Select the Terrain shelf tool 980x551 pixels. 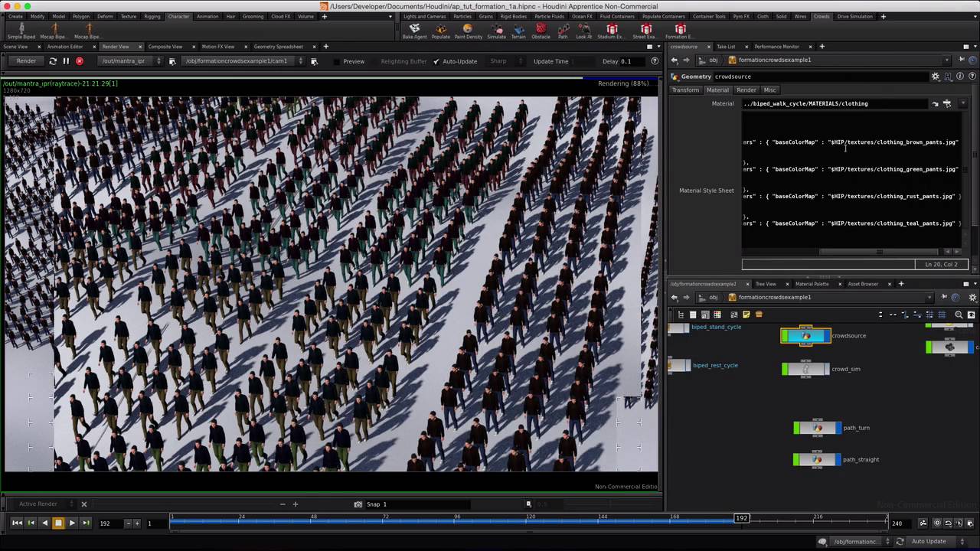click(518, 31)
